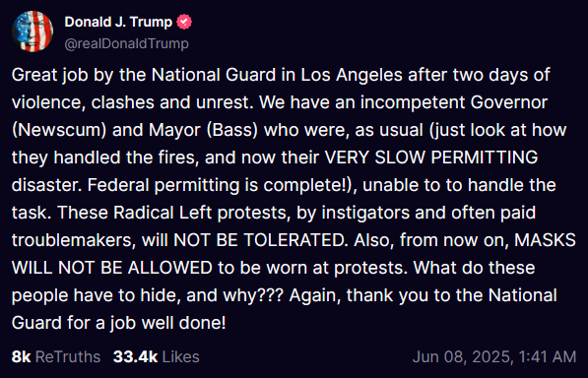Click the red verified checkmark badge
Image resolution: width=588 pixels, height=378 pixels.
[184, 22]
